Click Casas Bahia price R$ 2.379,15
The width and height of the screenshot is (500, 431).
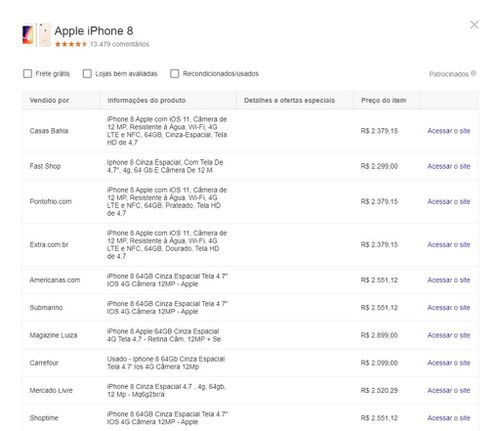click(x=379, y=131)
